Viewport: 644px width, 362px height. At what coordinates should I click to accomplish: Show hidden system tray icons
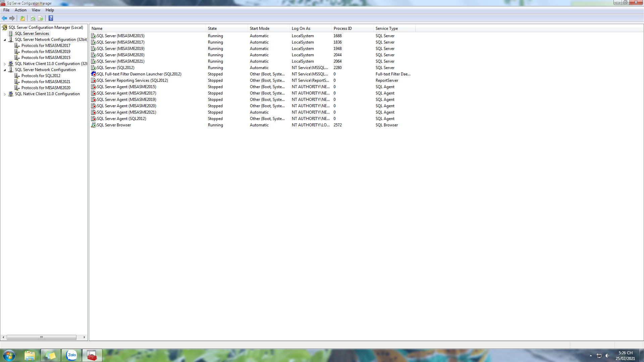[591, 356]
